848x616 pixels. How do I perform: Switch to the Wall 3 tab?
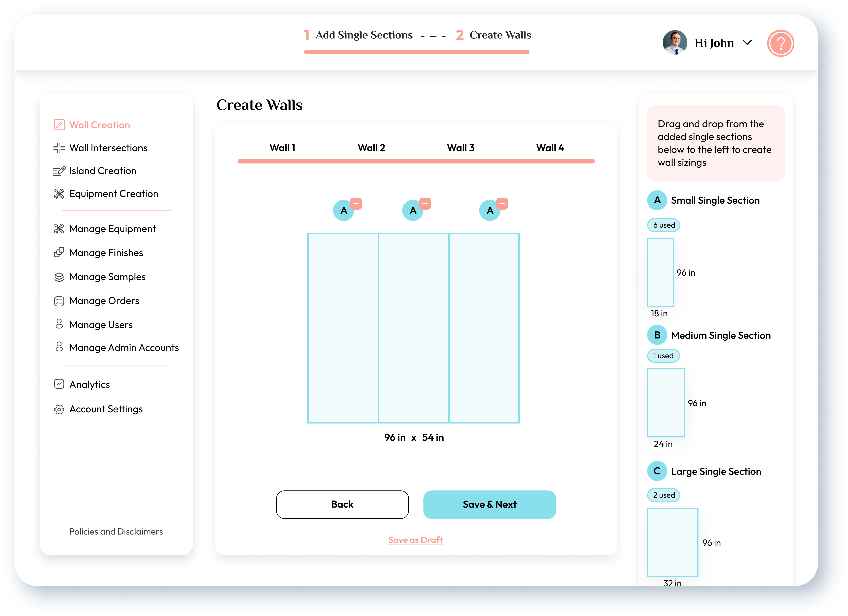(461, 148)
